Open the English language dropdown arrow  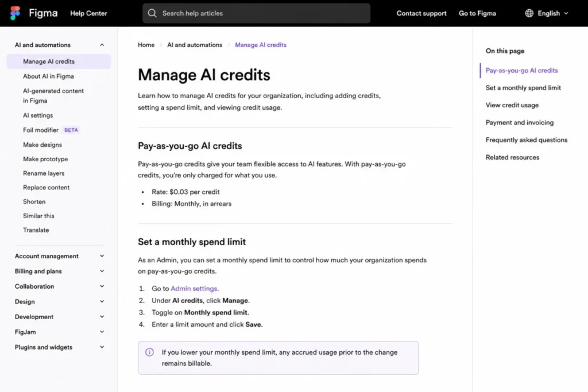point(566,13)
